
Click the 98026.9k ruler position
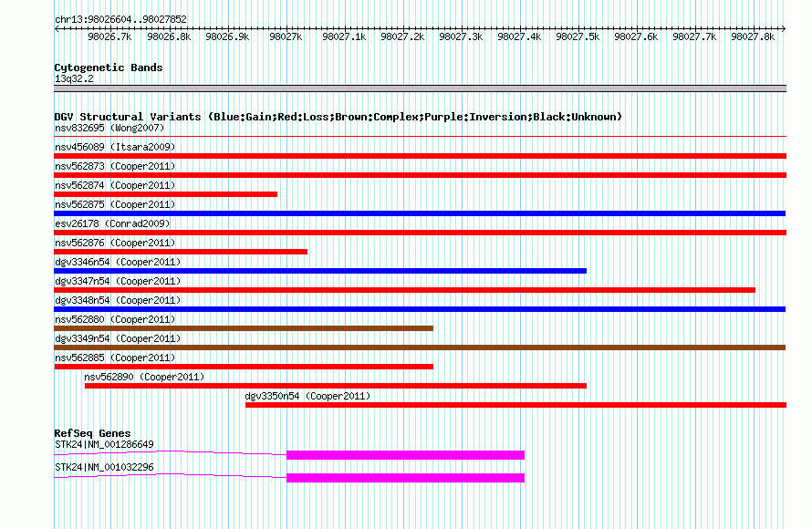pyautogui.click(x=227, y=36)
